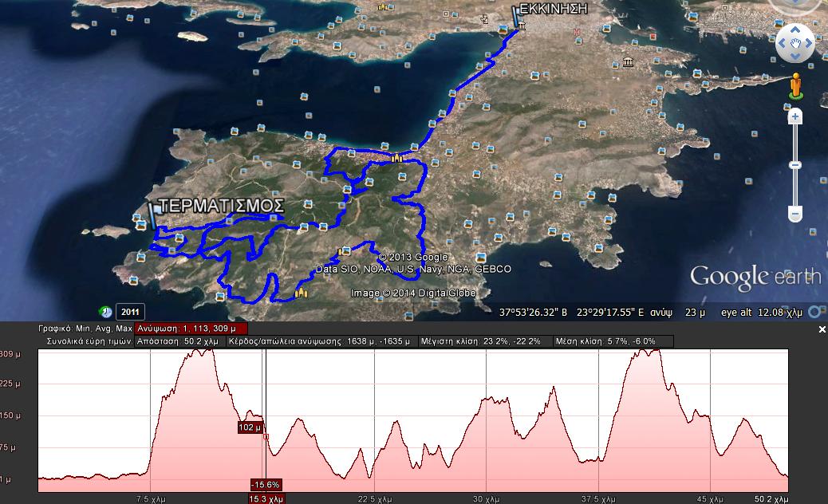Pan the map right with arrow control
Viewport: 828px width, 504px height.
tap(810, 44)
